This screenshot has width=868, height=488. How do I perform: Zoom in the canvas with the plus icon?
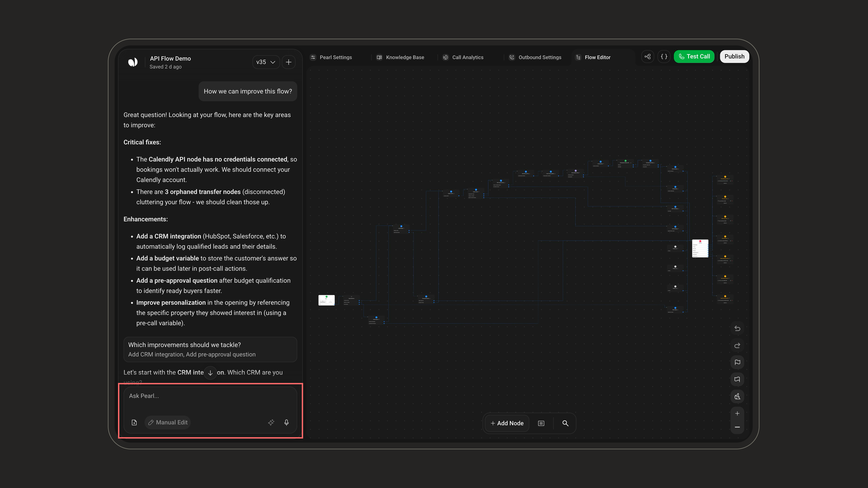coord(737,414)
